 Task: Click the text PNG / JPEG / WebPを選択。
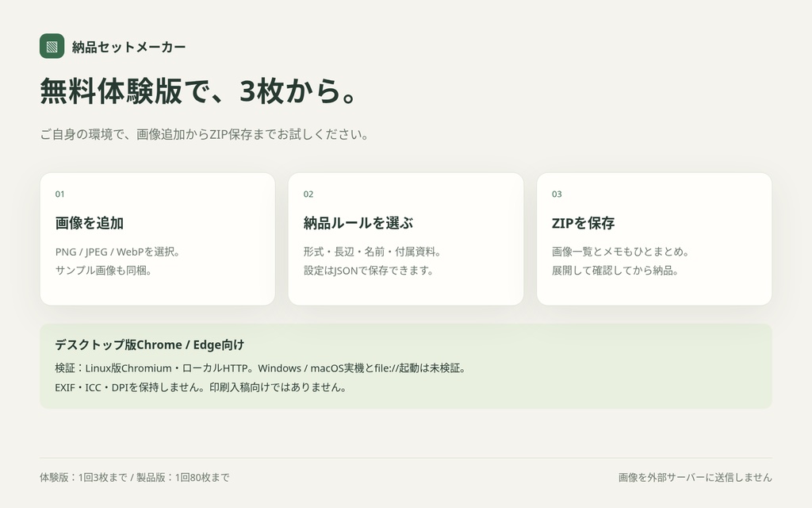118,252
